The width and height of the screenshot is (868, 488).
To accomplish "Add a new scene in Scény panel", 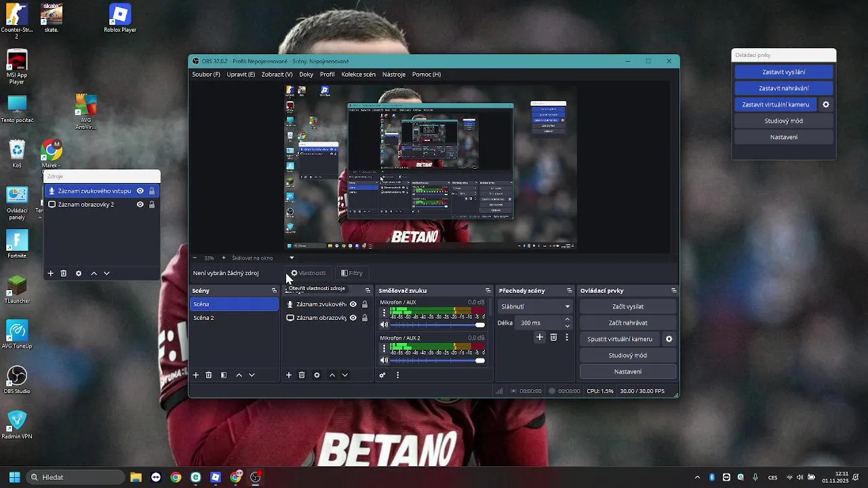I will pos(196,375).
